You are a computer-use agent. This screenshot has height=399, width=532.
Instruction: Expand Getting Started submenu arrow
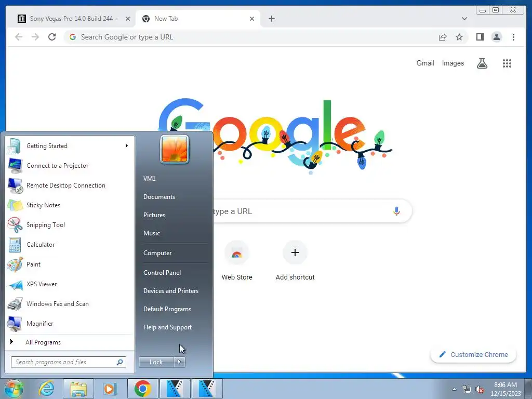pos(127,146)
